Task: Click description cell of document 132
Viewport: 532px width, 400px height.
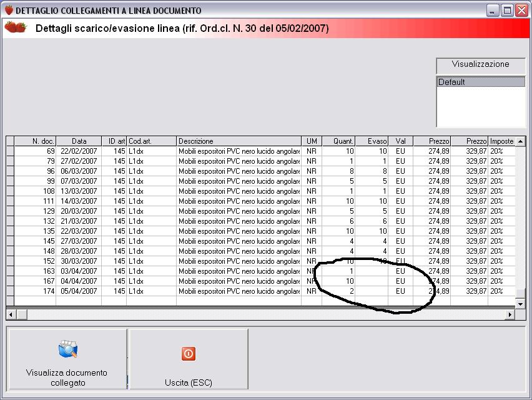Action: point(239,221)
